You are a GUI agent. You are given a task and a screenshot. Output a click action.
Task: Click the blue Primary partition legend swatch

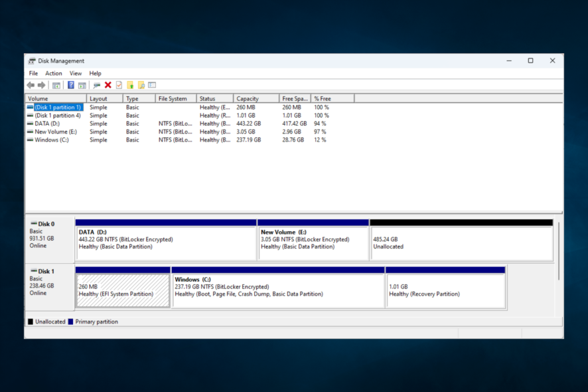coord(70,322)
